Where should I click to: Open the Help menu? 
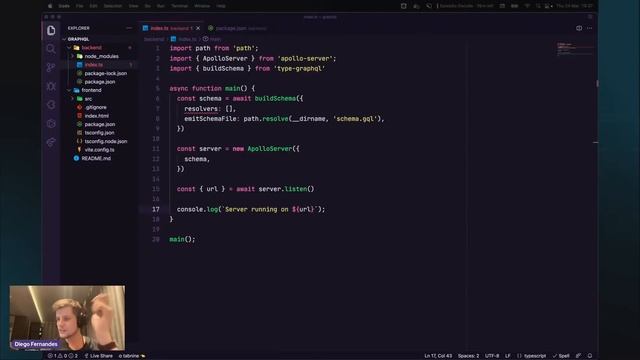221,6
